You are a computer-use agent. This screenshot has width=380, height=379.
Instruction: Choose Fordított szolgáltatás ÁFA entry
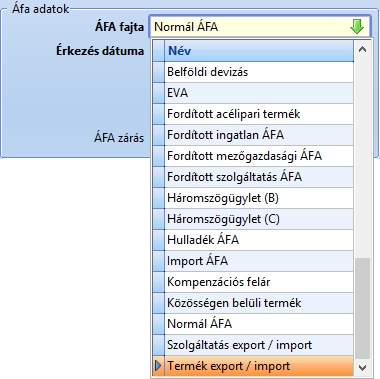[259, 177]
